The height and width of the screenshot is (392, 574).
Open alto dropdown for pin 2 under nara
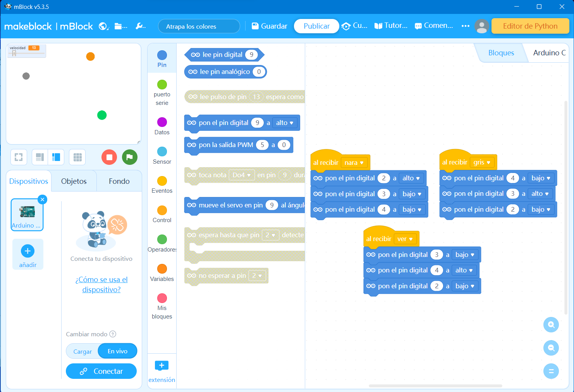[411, 178]
